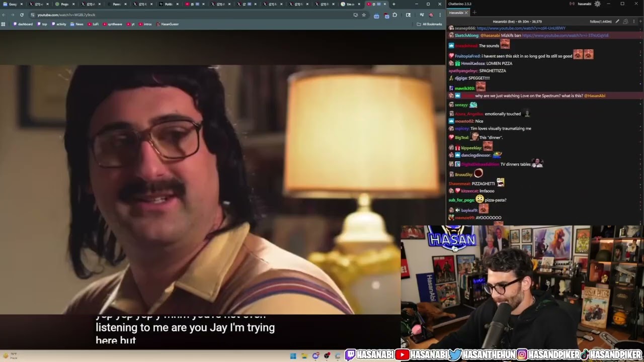Open the activity bookmark

click(x=58, y=24)
